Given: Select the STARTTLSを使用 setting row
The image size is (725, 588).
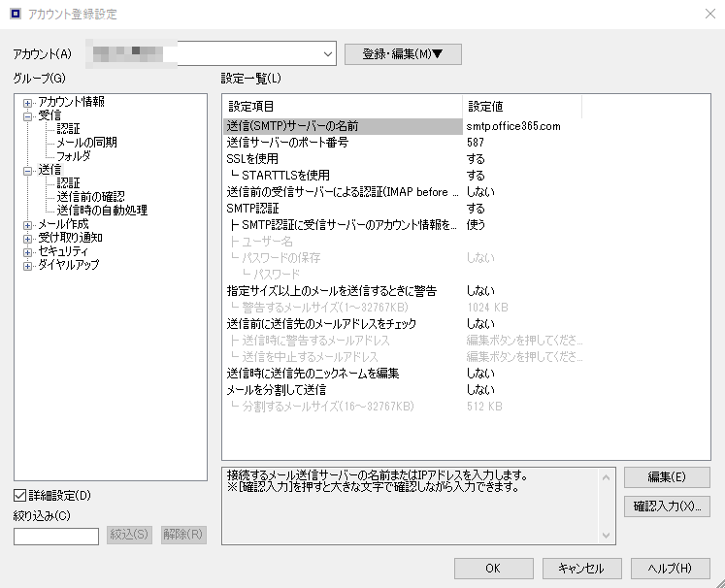Looking at the screenshot, I should (x=343, y=176).
